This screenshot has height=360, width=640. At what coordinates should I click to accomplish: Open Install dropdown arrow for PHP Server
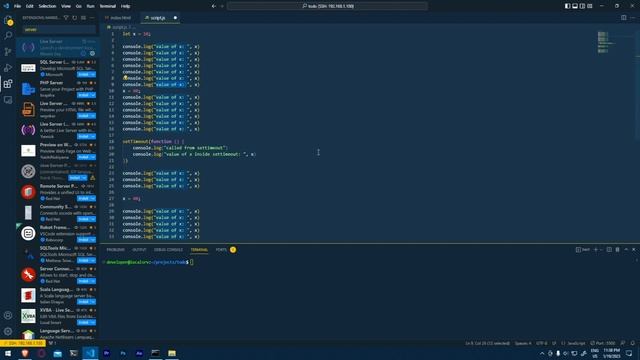(93, 95)
